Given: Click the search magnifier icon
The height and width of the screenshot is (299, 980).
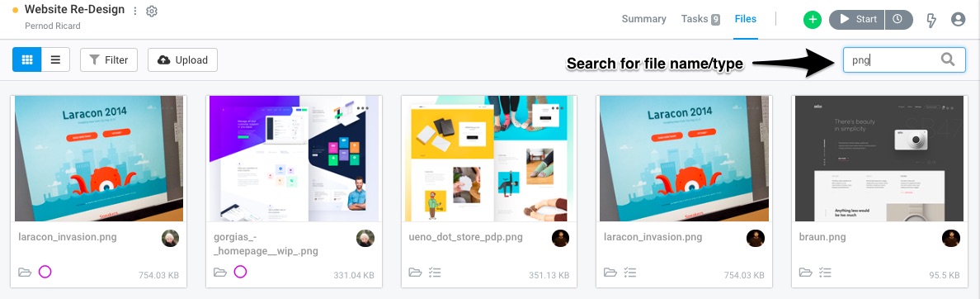Looking at the screenshot, I should point(948,59).
